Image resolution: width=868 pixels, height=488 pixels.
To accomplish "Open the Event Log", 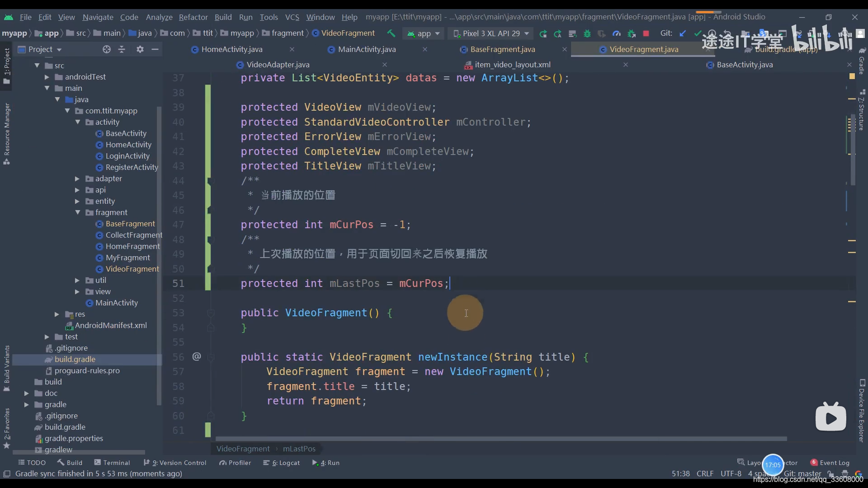I will (830, 463).
